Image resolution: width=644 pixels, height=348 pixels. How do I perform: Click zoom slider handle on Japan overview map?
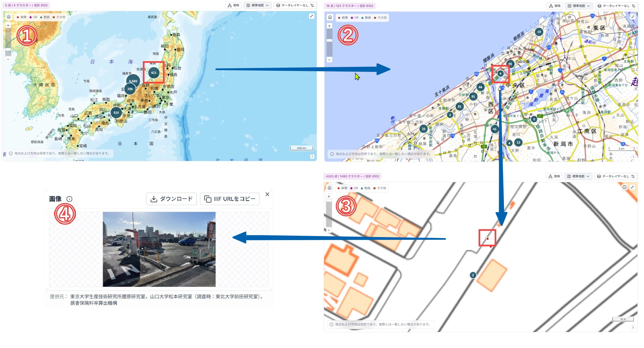pyautogui.click(x=8, y=49)
